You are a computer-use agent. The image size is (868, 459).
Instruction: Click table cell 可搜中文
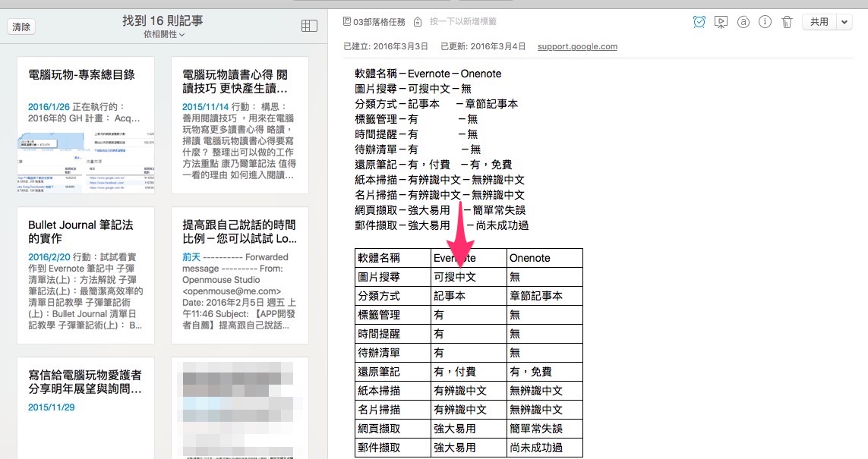469,277
